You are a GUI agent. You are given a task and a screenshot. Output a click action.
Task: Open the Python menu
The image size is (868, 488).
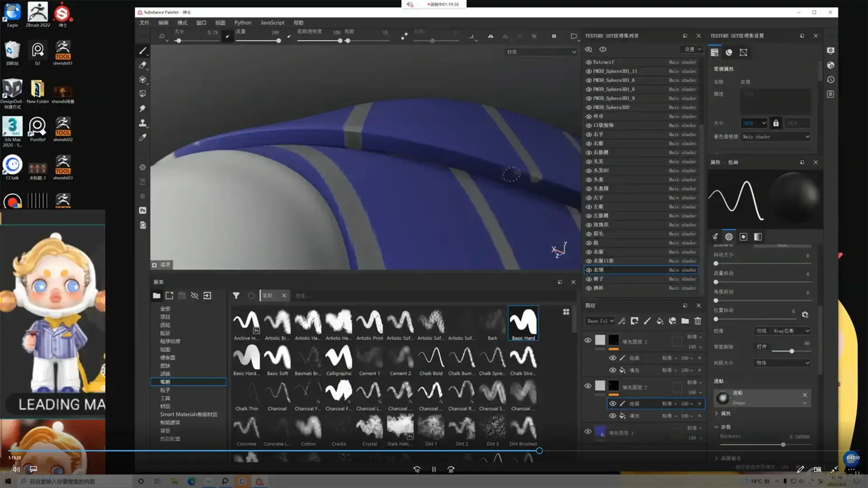point(242,23)
